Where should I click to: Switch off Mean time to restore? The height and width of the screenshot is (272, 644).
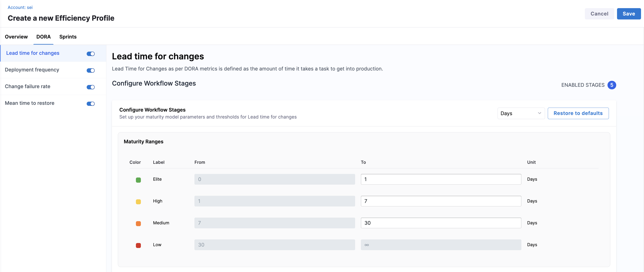click(x=90, y=104)
